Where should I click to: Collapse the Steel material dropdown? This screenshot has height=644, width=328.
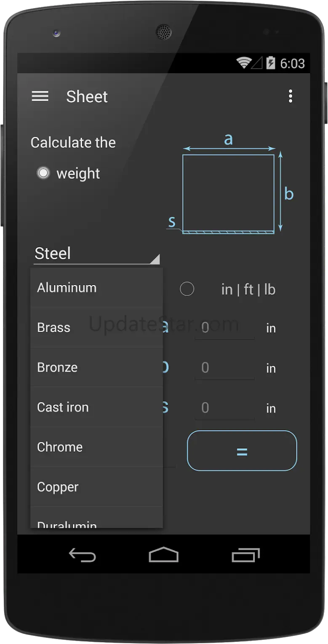(x=96, y=254)
